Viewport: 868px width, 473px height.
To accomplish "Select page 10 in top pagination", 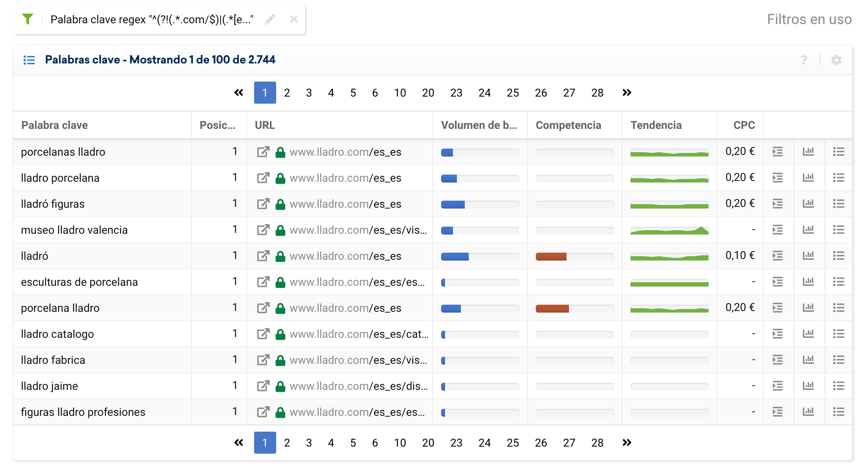I will click(x=400, y=93).
